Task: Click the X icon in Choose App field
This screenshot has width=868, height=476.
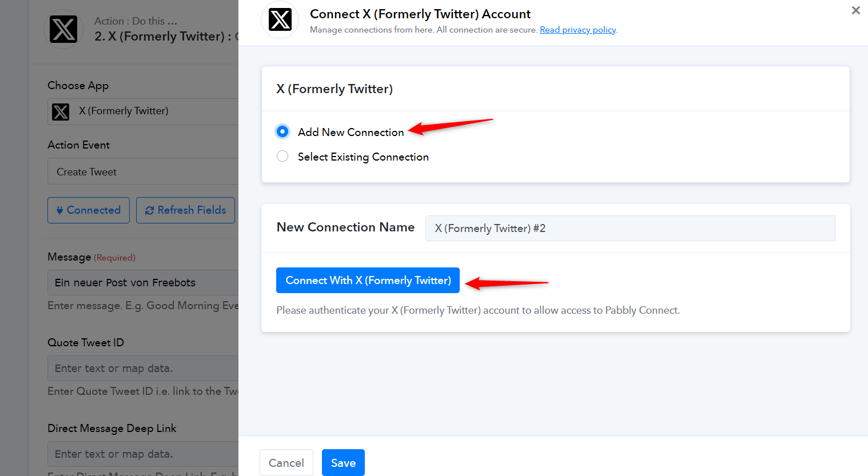Action: pos(61,111)
